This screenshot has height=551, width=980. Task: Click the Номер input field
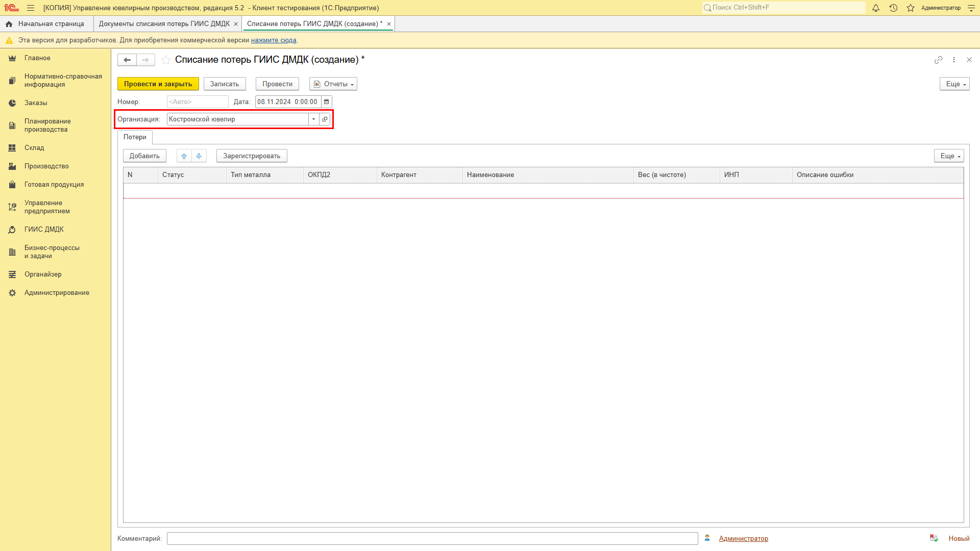pos(198,102)
